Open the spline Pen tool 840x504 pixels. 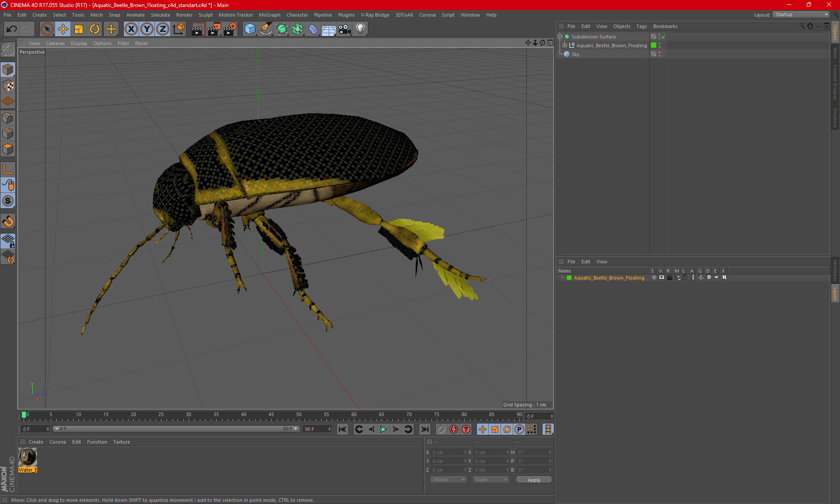click(x=266, y=29)
